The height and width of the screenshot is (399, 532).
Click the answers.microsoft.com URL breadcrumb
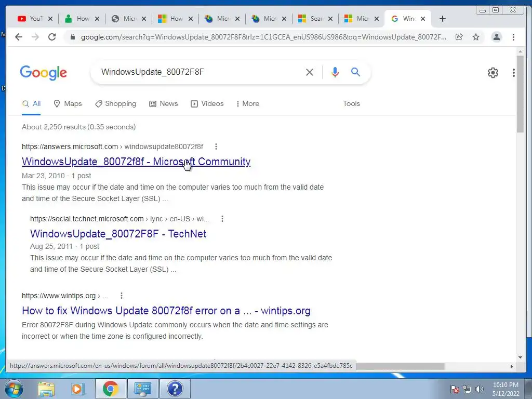pos(112,147)
